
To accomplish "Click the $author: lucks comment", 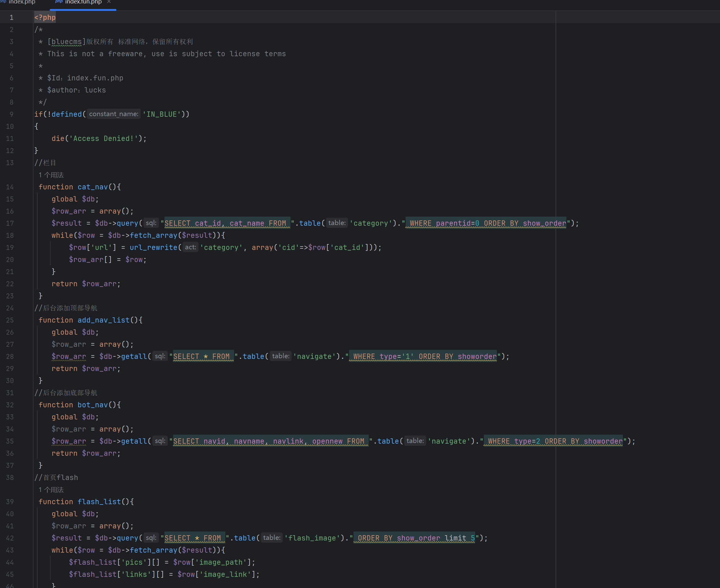I will pos(72,90).
